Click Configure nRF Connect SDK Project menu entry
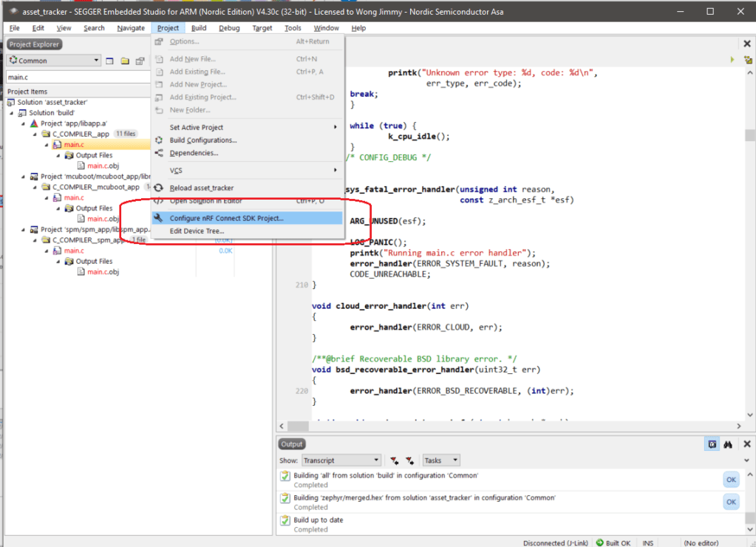Viewport: 756px width, 547px height. click(x=226, y=218)
